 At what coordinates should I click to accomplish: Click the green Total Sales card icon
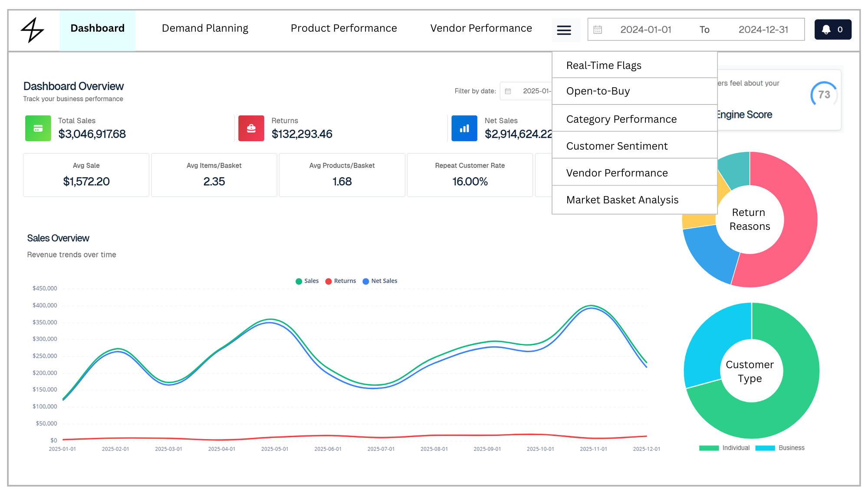[x=38, y=128]
